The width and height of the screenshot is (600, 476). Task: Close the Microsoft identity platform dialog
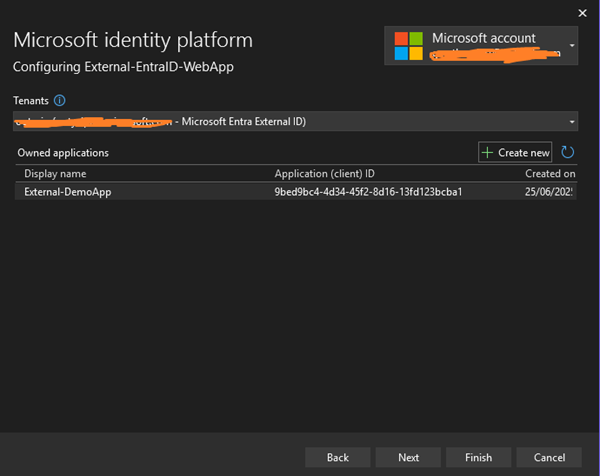(x=582, y=12)
